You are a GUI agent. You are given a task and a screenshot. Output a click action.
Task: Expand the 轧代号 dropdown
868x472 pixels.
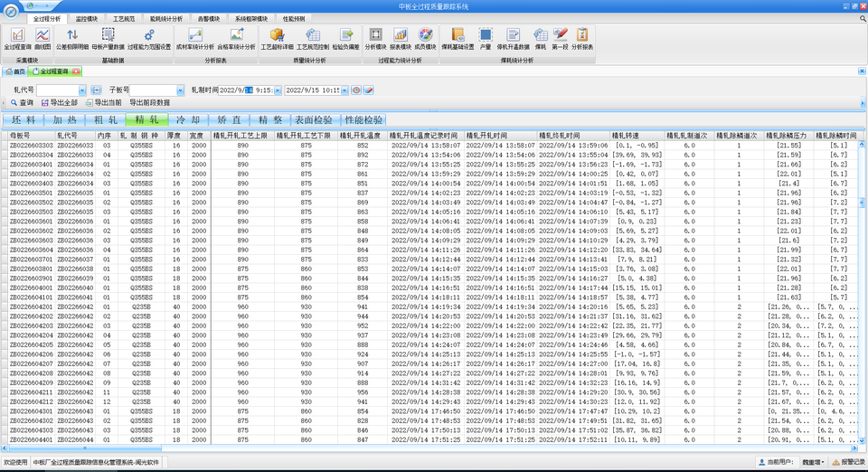tap(82, 90)
